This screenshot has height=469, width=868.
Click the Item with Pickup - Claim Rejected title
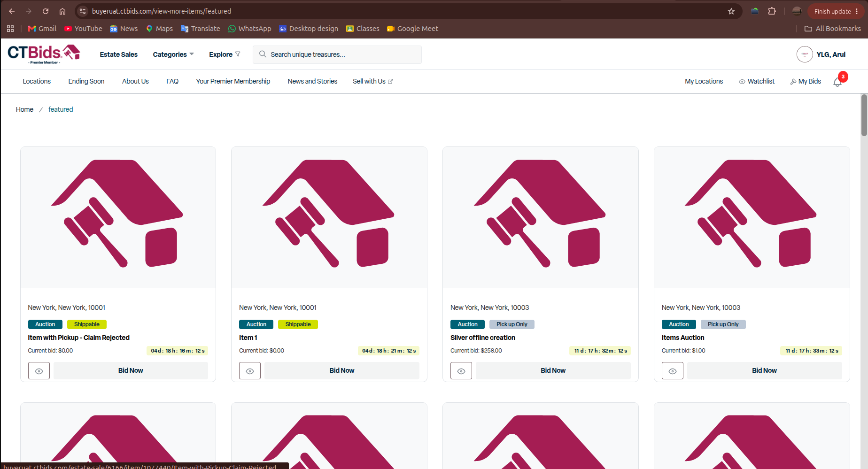(x=78, y=338)
